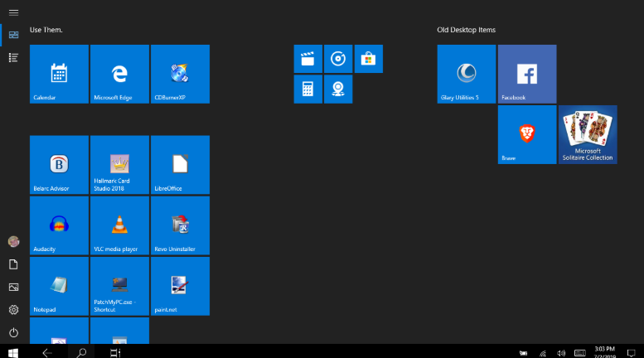Open Settings gear in sidebar
This screenshot has width=644, height=358.
click(13, 310)
